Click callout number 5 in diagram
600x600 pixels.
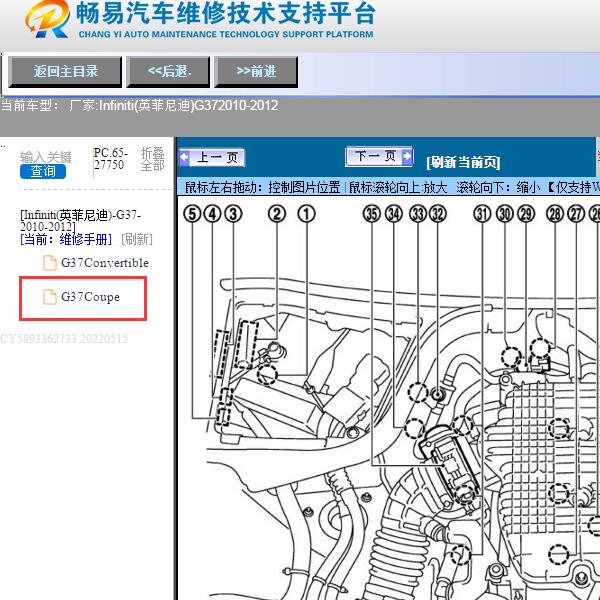(192, 214)
